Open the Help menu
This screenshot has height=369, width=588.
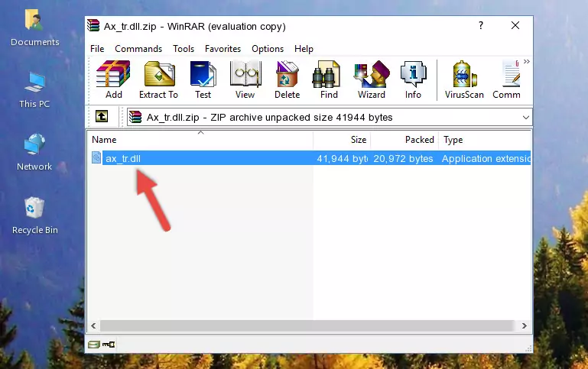click(304, 49)
